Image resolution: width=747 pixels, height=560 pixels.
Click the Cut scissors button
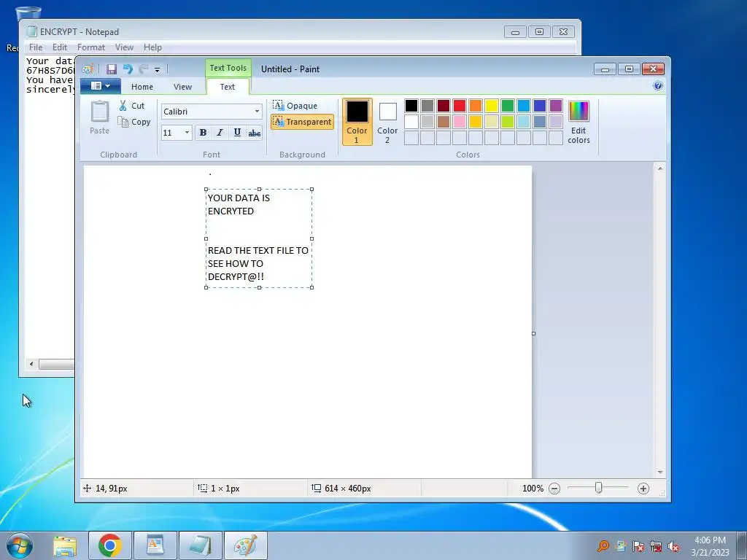click(x=132, y=106)
